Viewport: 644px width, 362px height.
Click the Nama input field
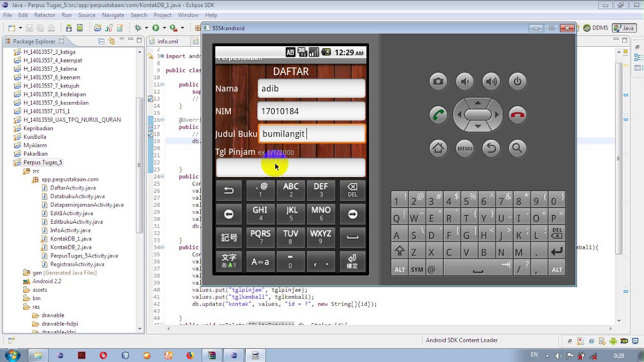tap(311, 88)
